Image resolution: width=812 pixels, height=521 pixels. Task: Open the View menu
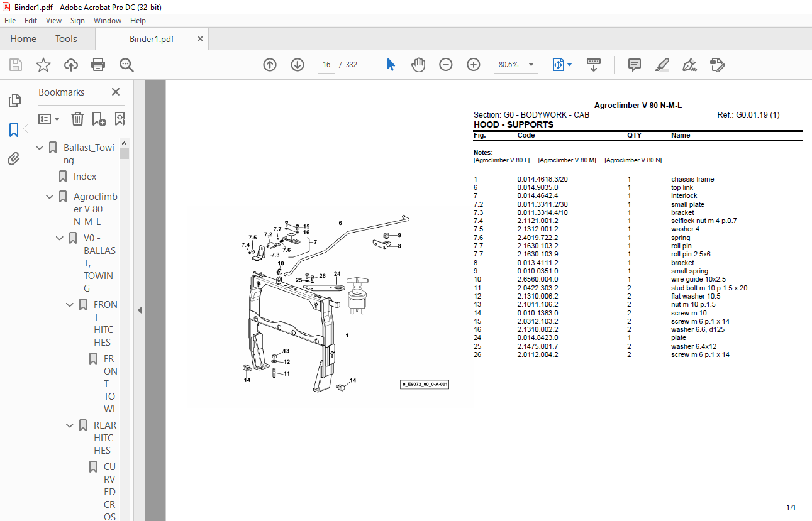pos(54,21)
